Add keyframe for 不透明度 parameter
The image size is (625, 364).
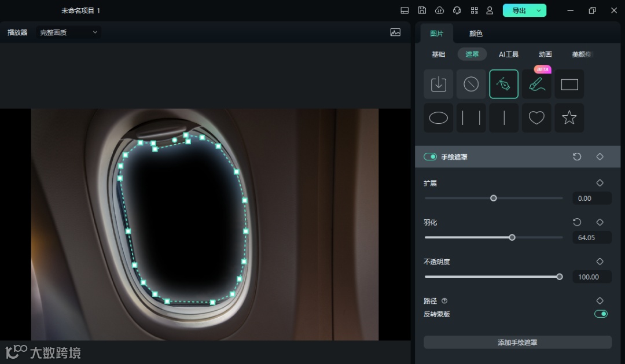tap(600, 262)
